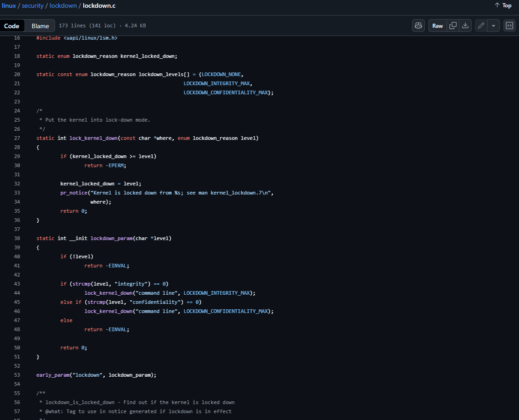519x420 pixels.
Task: Click line number 53
Action: tap(17, 375)
